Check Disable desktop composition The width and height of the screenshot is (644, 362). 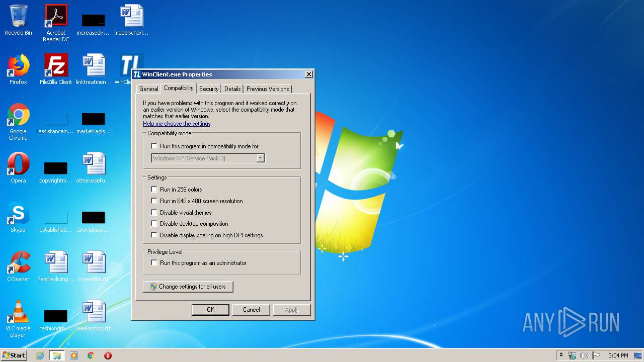pyautogui.click(x=154, y=224)
